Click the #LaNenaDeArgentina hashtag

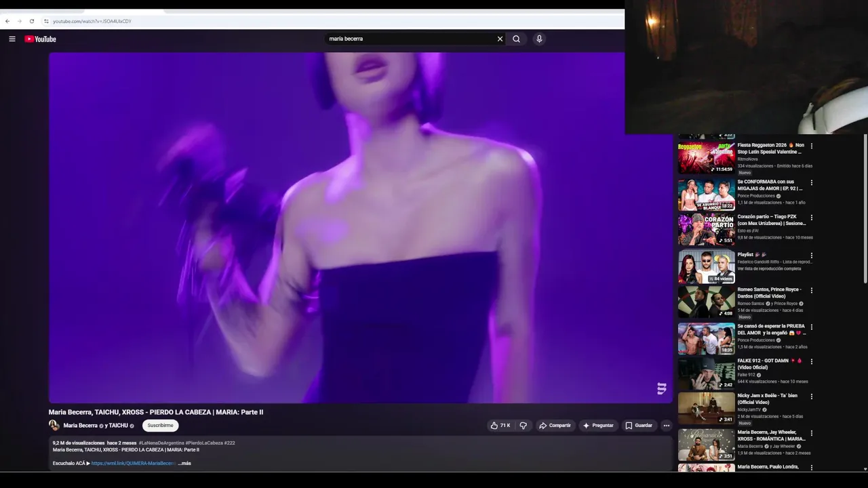tap(161, 443)
